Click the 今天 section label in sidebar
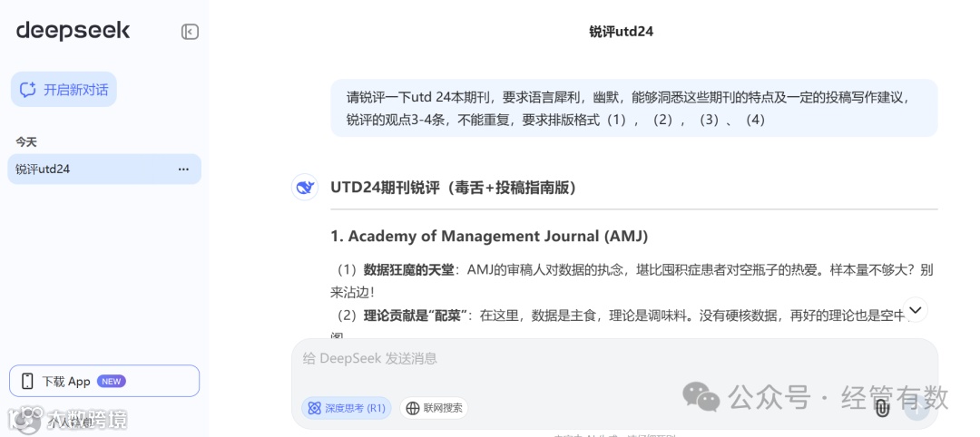The height and width of the screenshot is (437, 980). [x=26, y=141]
